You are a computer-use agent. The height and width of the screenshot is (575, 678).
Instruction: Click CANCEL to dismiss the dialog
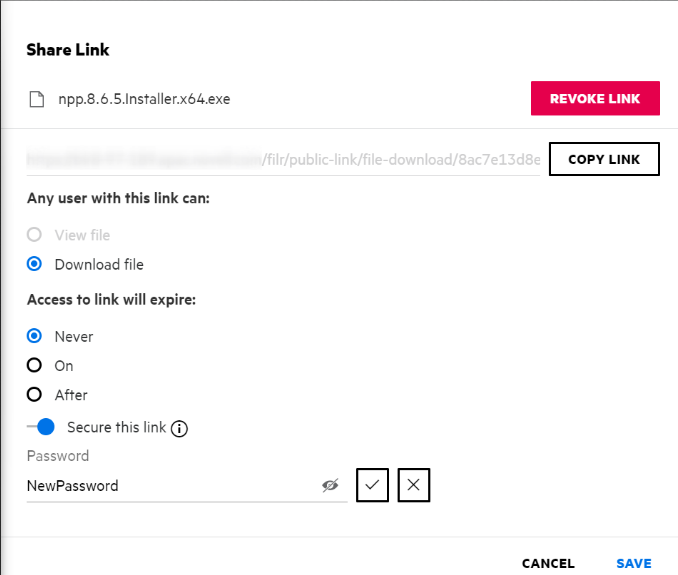click(548, 564)
